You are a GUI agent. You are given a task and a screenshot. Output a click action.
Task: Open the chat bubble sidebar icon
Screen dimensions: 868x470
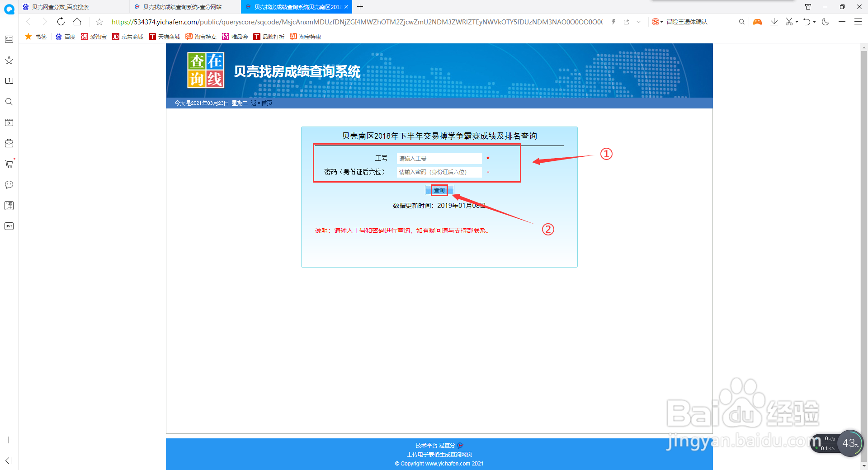[x=9, y=185]
